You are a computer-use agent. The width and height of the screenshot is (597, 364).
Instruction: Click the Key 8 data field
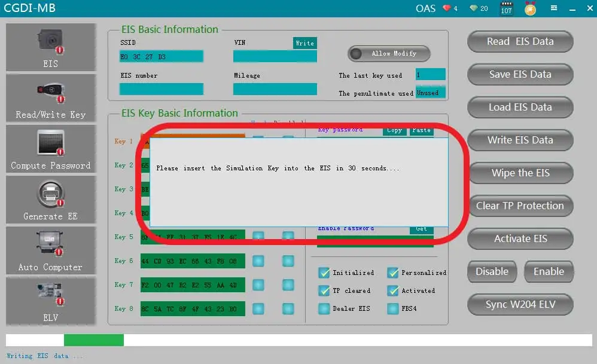tap(193, 309)
